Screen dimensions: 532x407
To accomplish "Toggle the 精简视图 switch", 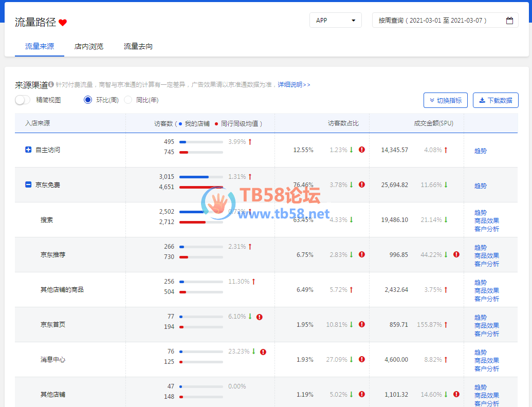I will [x=23, y=100].
